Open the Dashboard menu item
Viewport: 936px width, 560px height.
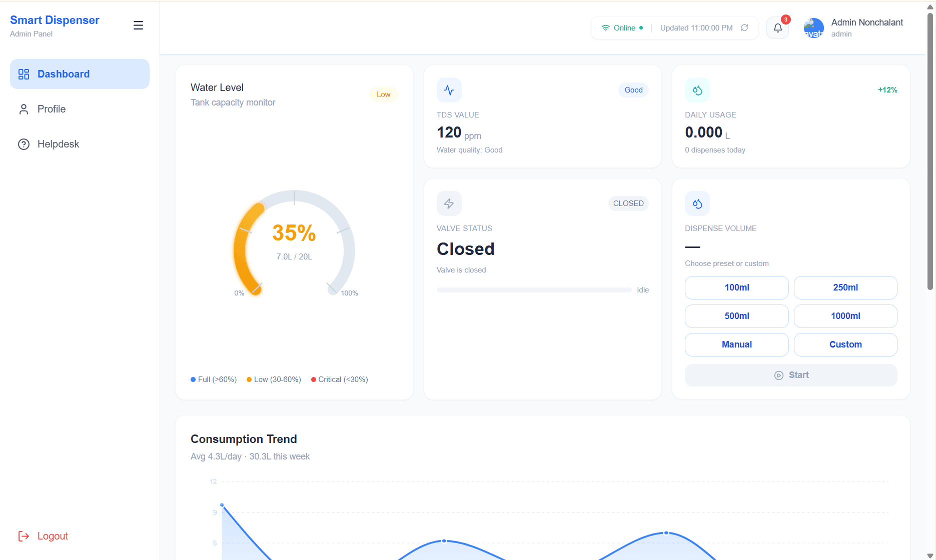tap(80, 74)
